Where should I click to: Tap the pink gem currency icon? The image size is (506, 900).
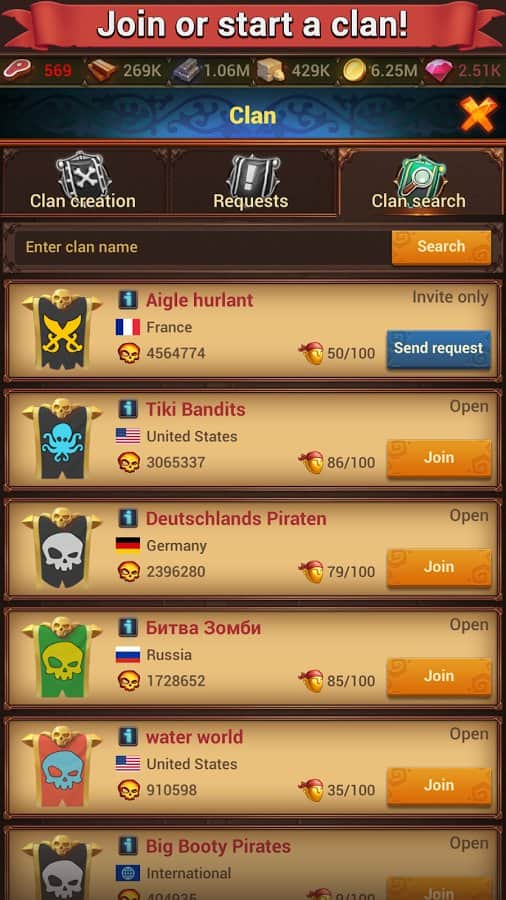click(x=438, y=71)
